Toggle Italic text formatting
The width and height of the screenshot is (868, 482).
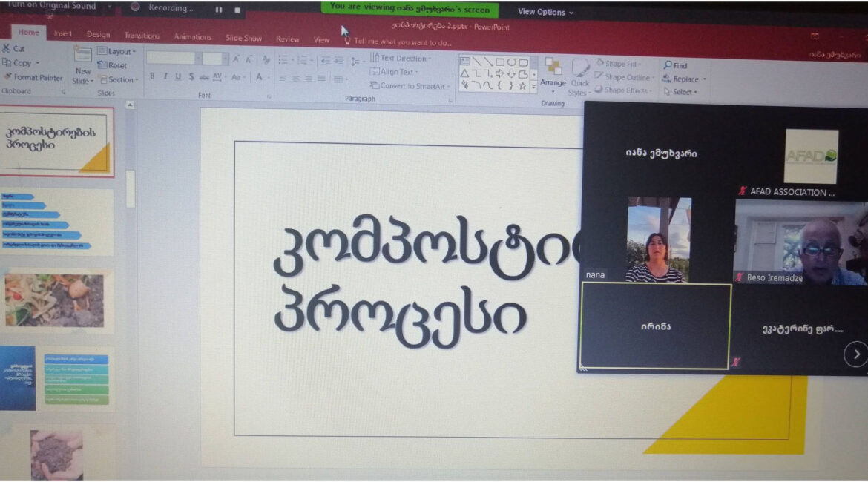coord(165,76)
